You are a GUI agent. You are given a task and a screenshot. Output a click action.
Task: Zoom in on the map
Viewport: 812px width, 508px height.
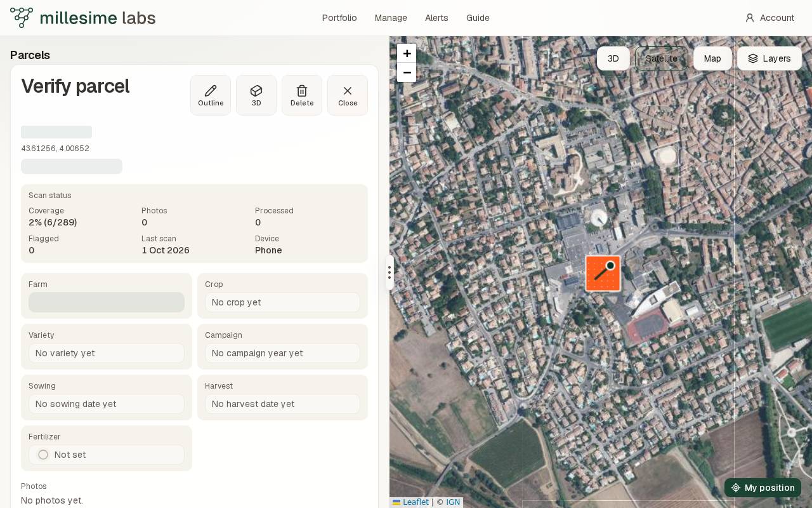point(407,53)
